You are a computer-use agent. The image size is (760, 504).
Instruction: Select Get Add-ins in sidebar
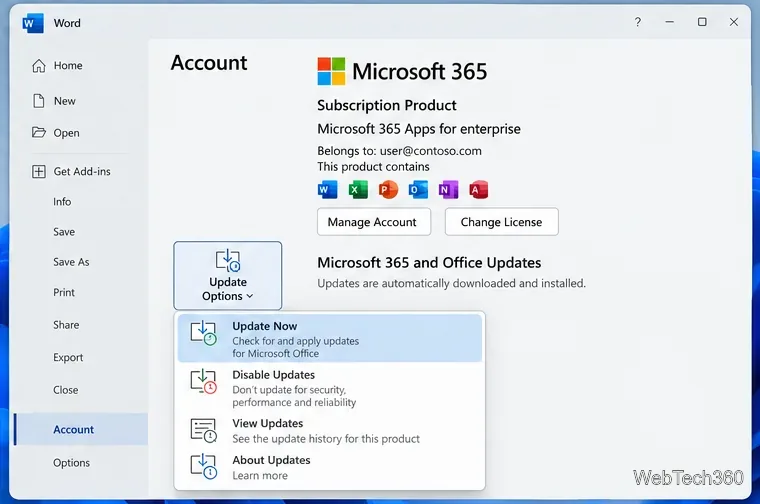82,171
